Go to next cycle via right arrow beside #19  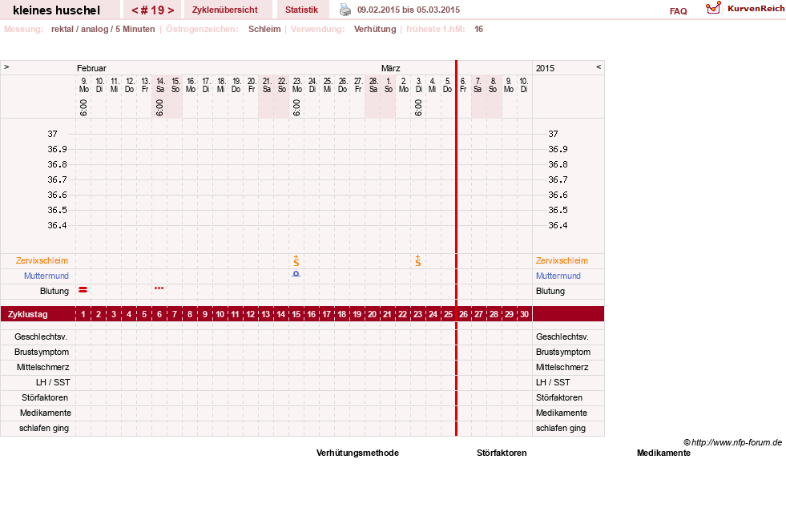(171, 10)
